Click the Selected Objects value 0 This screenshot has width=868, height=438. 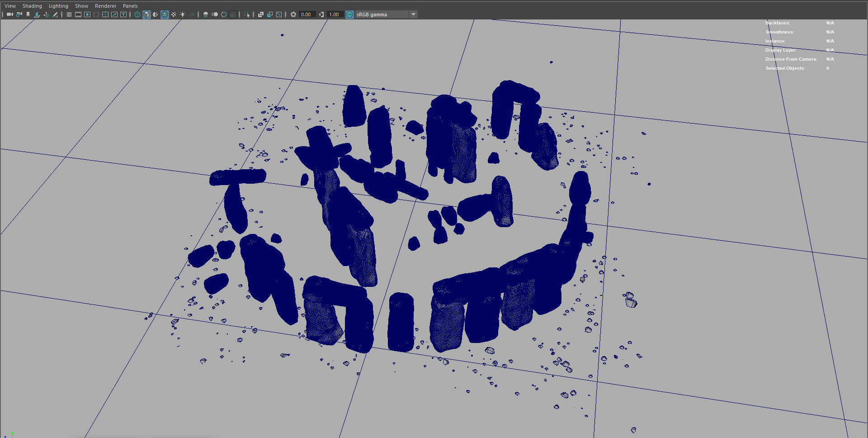[x=828, y=68]
